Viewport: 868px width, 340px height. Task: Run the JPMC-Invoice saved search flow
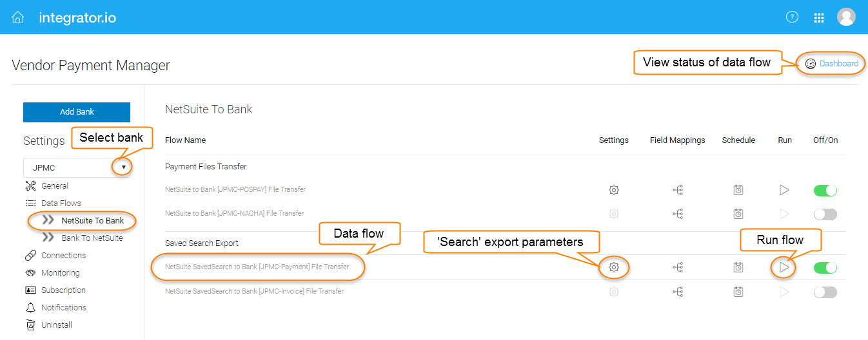click(x=784, y=292)
